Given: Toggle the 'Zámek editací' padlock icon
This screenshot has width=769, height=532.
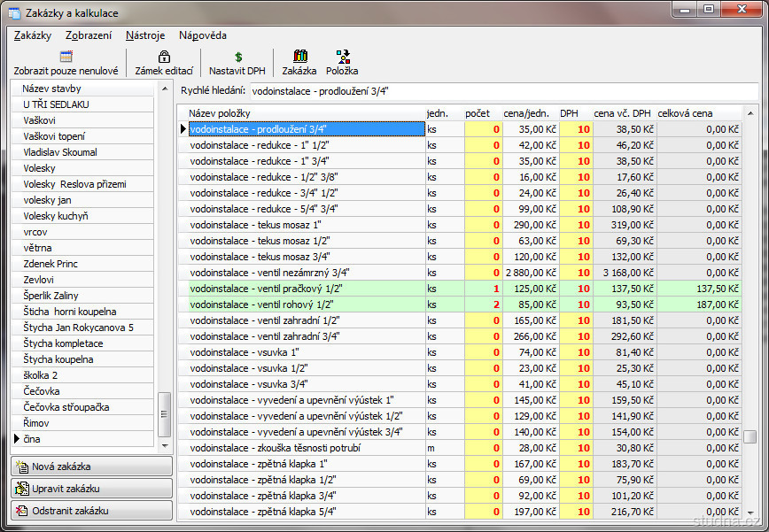Looking at the screenshot, I should (164, 57).
